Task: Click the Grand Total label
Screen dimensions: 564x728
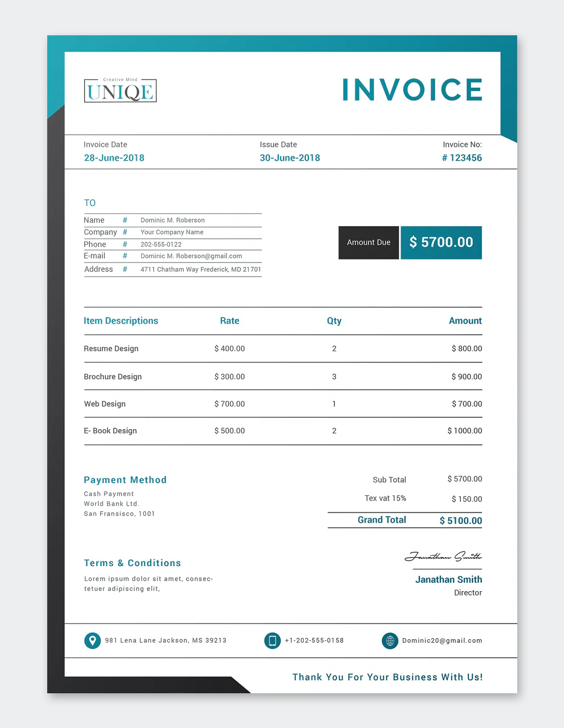Action: pyautogui.click(x=382, y=520)
